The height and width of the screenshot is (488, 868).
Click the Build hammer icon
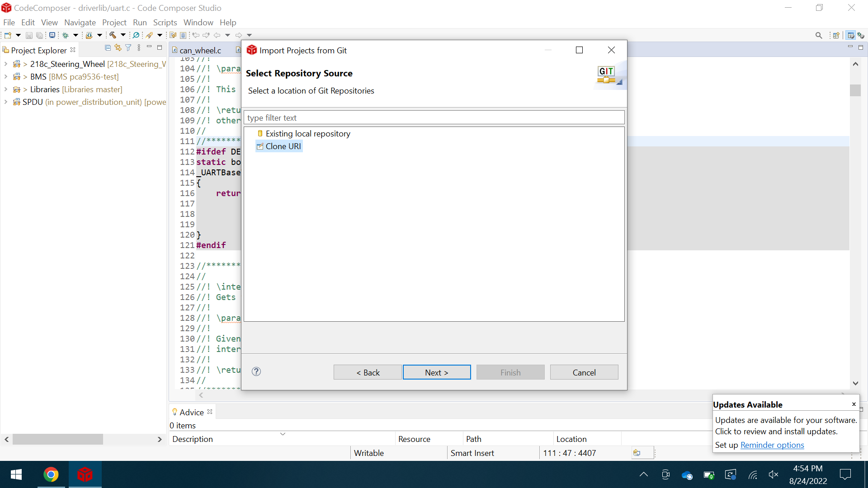(113, 35)
